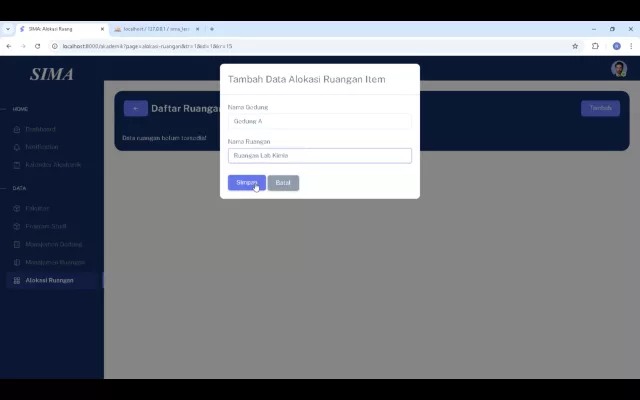Click the 'Data ruangan belum tersedia!' message
The height and width of the screenshot is (400, 640).
point(164,138)
